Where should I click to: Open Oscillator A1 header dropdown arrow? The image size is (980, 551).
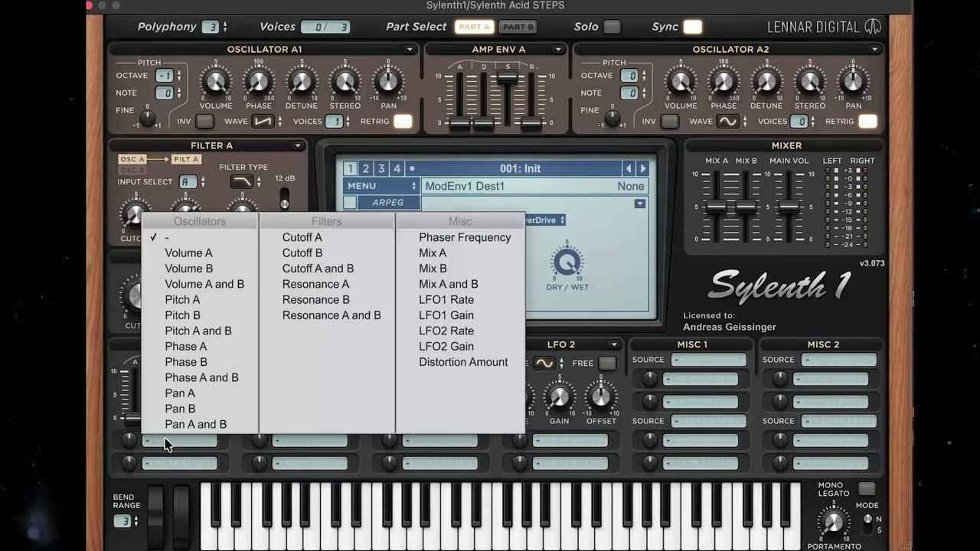click(x=410, y=49)
